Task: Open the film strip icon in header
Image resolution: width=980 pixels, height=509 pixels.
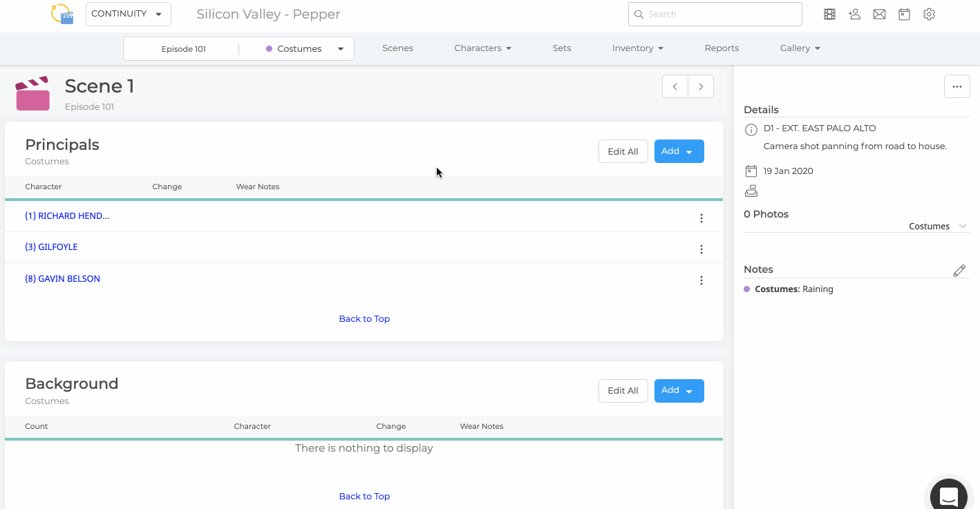Action: pyautogui.click(x=830, y=14)
